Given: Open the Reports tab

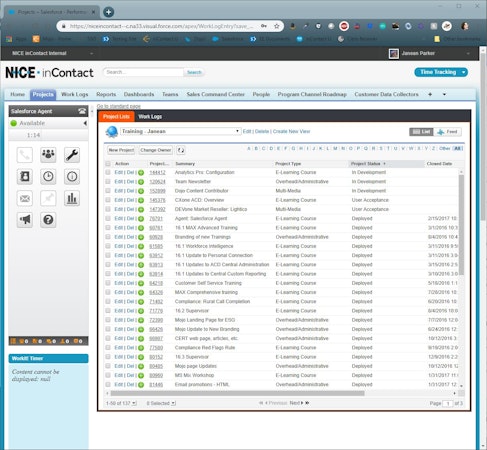Looking at the screenshot, I should [106, 94].
